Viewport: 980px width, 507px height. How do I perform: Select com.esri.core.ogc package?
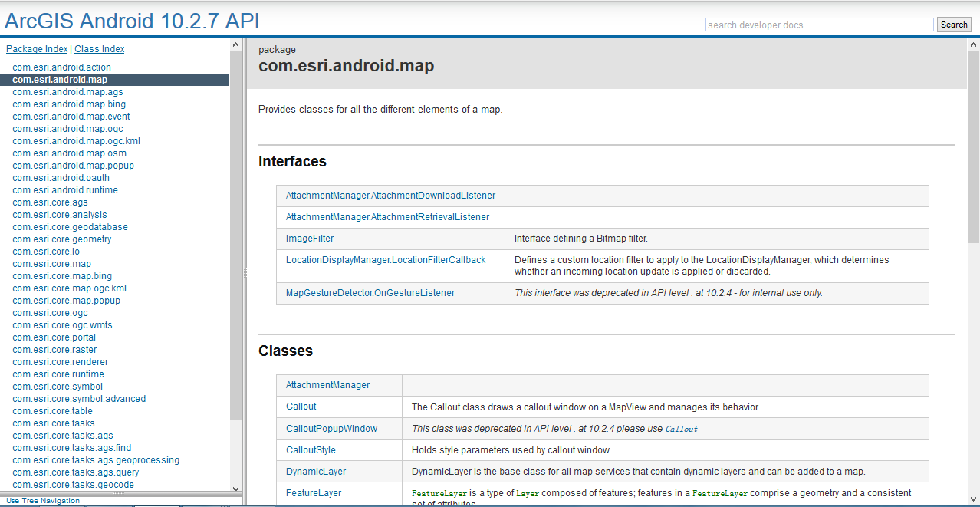coord(50,313)
